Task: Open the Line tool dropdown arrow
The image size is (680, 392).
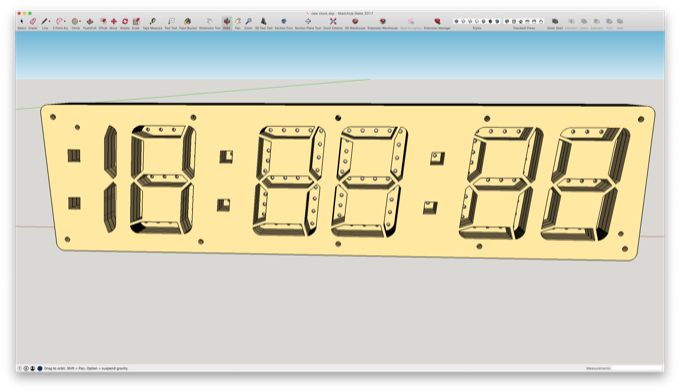Action: click(x=49, y=22)
